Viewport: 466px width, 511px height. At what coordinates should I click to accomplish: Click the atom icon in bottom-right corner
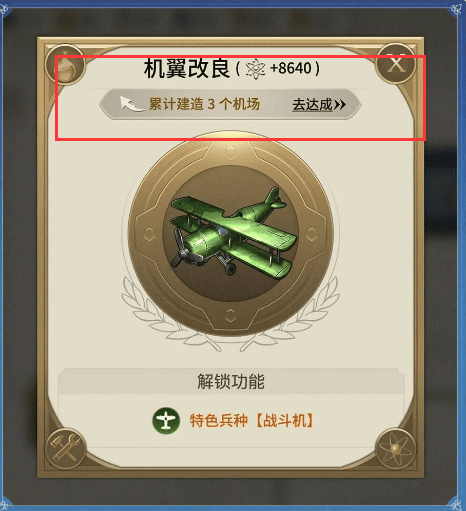[396, 449]
